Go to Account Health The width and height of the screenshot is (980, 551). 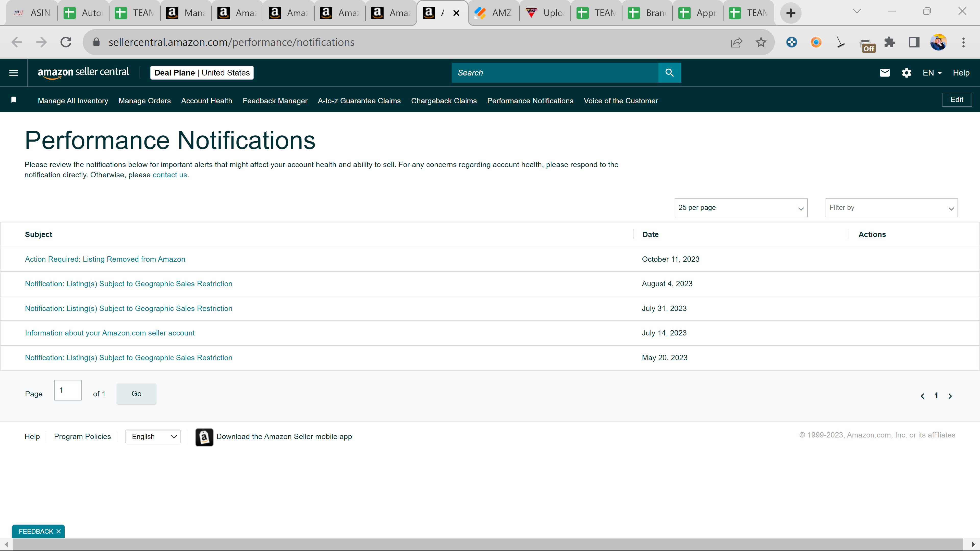click(x=206, y=101)
